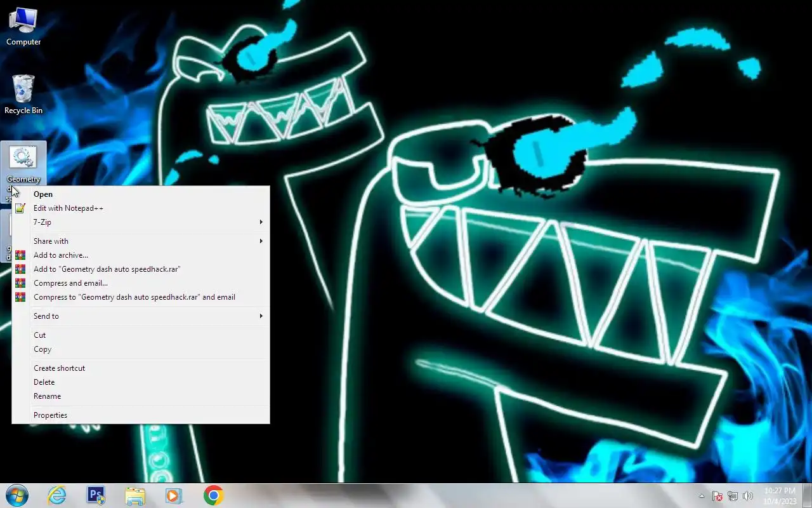Choose Edit with Notepad++
The width and height of the screenshot is (812, 508).
click(x=141, y=208)
